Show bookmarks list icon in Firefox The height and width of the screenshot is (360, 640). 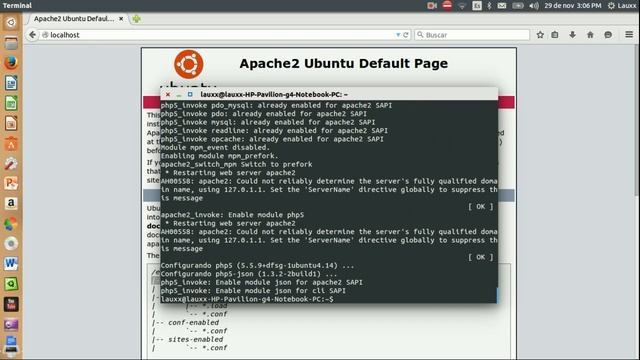555,35
